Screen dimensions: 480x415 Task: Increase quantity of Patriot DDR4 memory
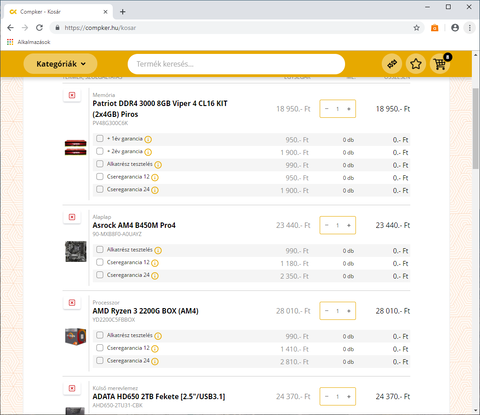(x=349, y=109)
